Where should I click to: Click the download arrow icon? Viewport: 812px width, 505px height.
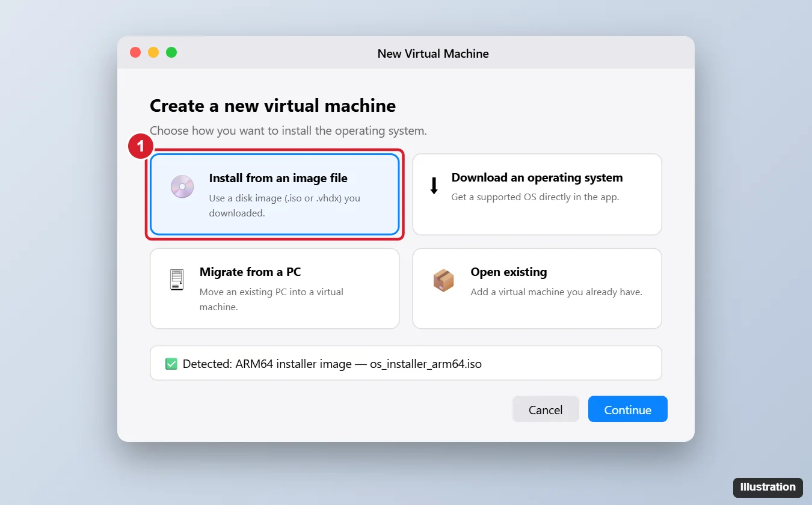point(434,186)
